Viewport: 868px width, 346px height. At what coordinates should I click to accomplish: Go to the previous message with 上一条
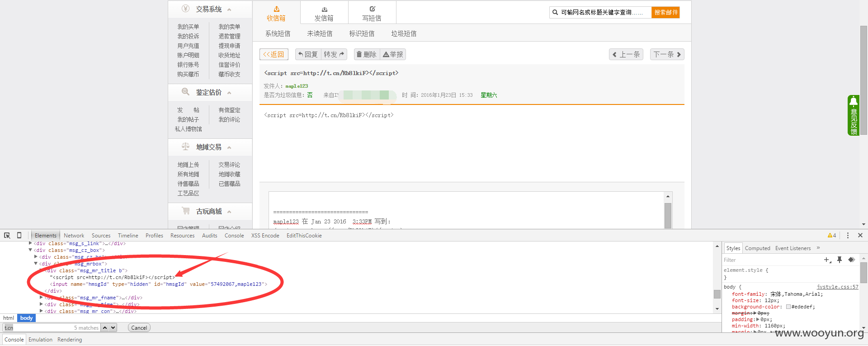coord(626,54)
